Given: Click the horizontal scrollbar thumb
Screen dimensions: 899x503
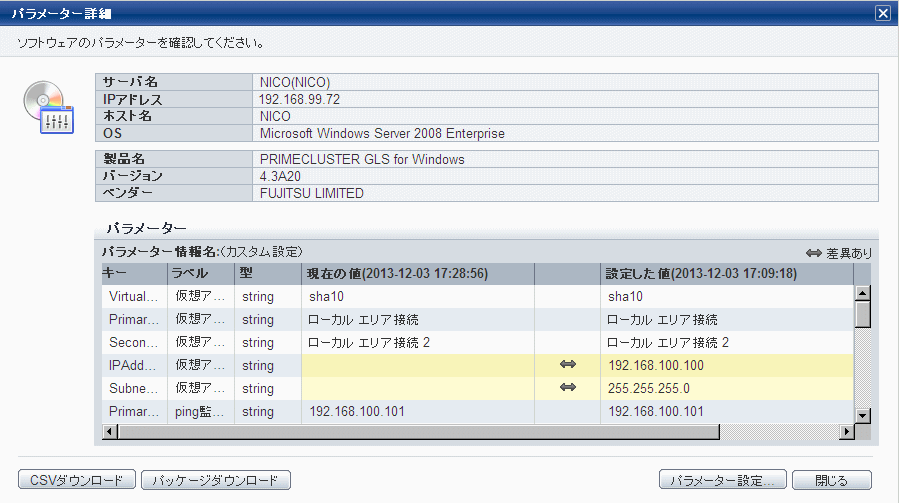Looking at the screenshot, I should [x=419, y=431].
